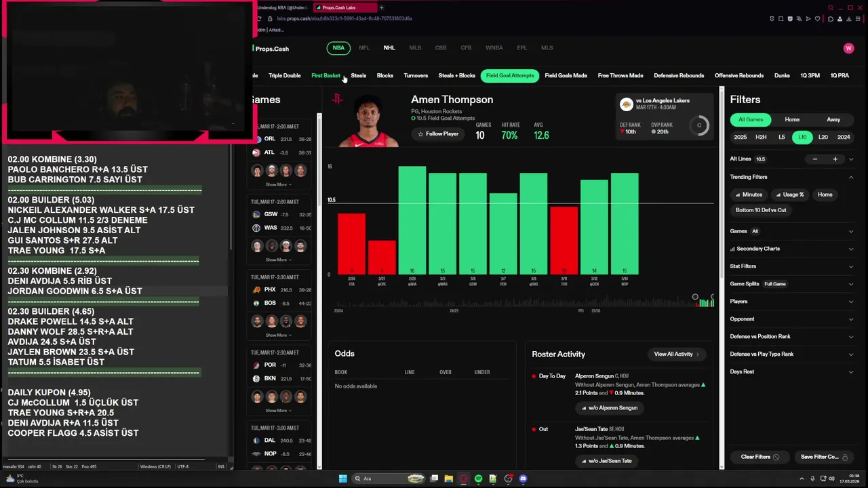
Task: Click the Opera browser taskbar icon
Action: click(464, 479)
